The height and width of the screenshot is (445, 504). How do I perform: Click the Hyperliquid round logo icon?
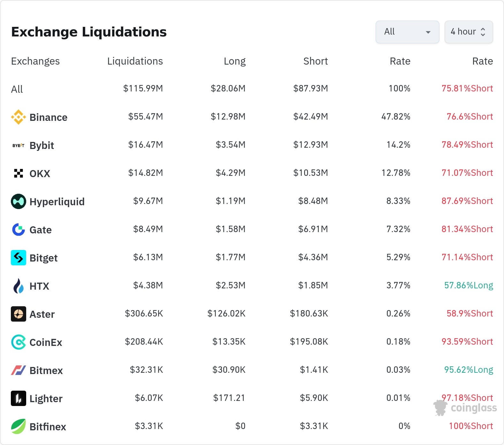click(x=19, y=201)
